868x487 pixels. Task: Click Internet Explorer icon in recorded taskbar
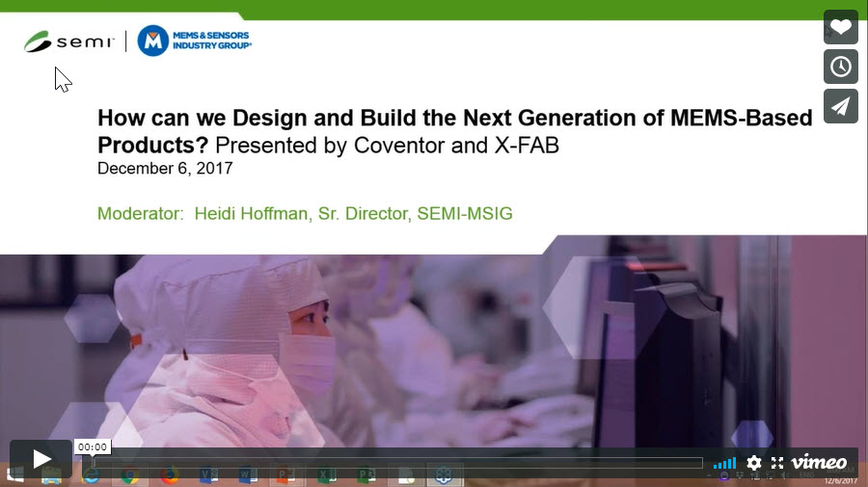click(x=91, y=475)
